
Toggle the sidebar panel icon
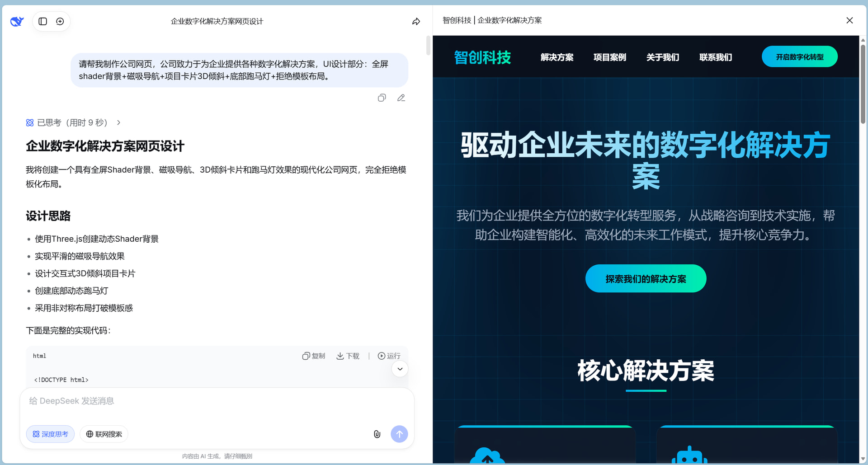(x=43, y=21)
